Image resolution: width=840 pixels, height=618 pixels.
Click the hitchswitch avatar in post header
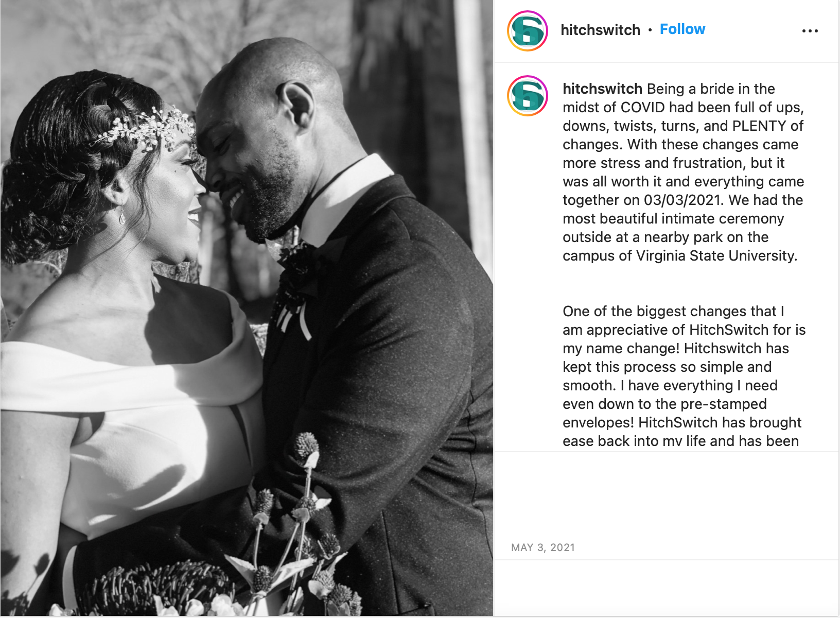528,31
